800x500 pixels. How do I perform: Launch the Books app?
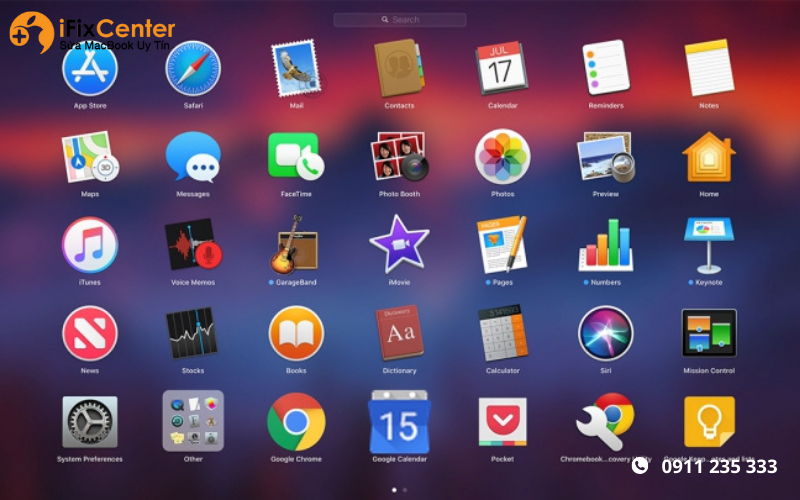[x=296, y=333]
